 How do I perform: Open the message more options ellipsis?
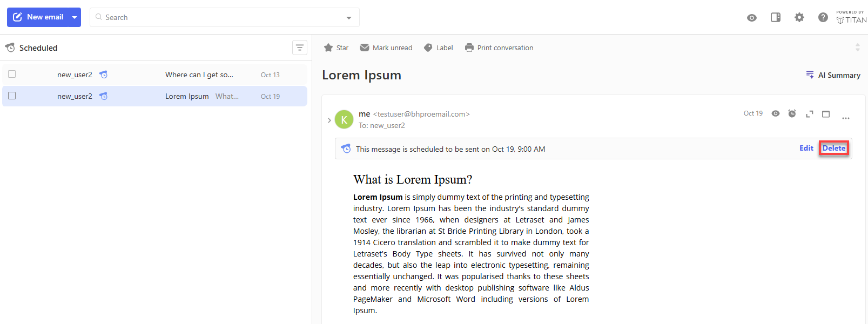[x=846, y=118]
